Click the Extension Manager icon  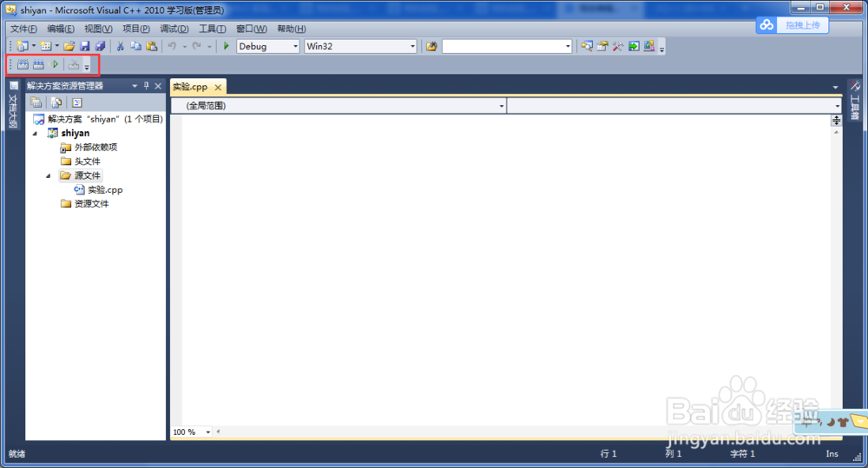pyautogui.click(x=649, y=46)
